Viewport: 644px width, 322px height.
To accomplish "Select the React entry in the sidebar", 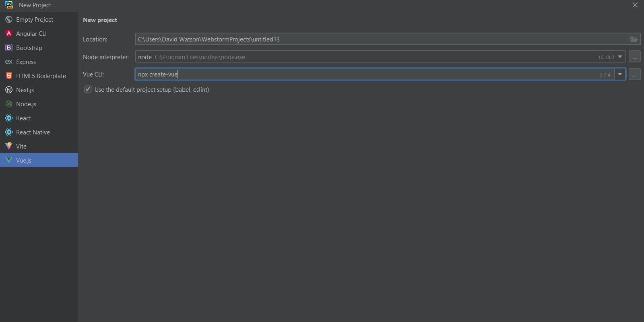I will pyautogui.click(x=39, y=118).
